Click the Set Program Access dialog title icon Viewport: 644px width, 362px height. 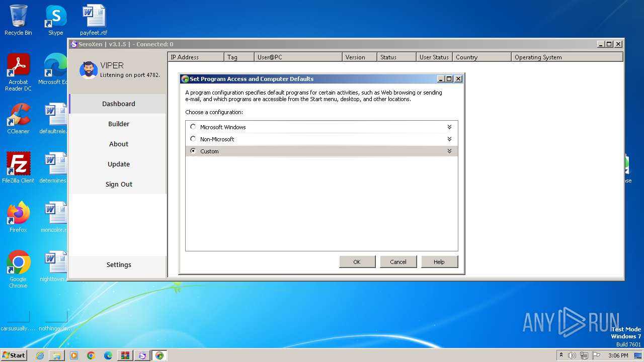[185, 79]
